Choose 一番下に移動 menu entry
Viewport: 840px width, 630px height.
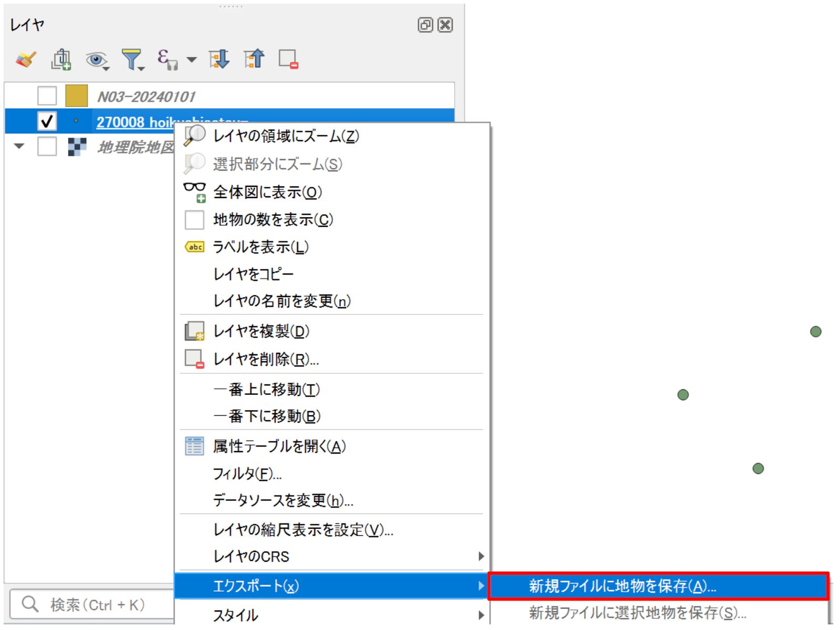[331, 416]
